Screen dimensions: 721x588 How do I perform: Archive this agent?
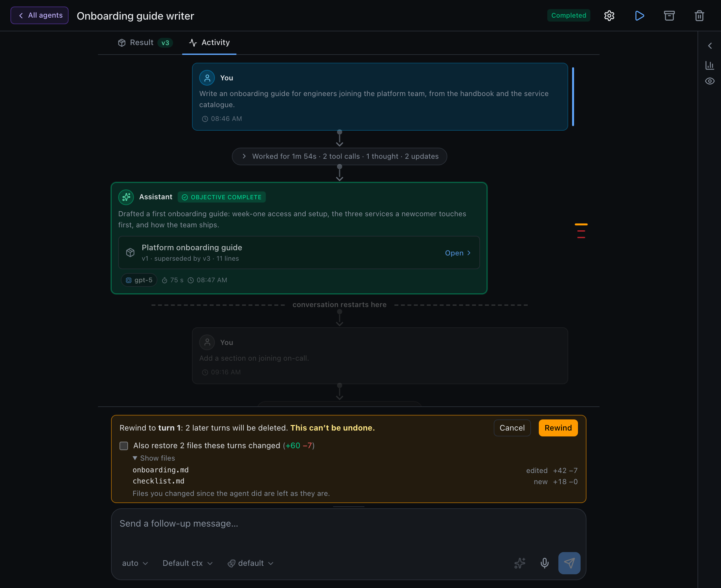click(x=669, y=16)
